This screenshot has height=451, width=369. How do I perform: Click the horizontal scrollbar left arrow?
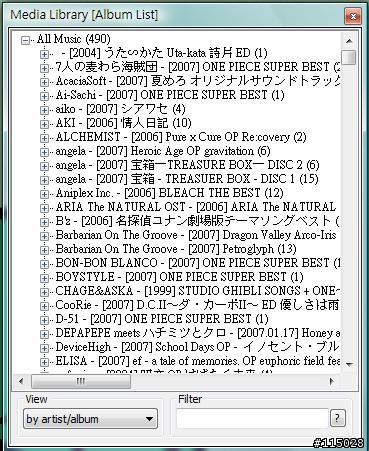pyautogui.click(x=21, y=381)
